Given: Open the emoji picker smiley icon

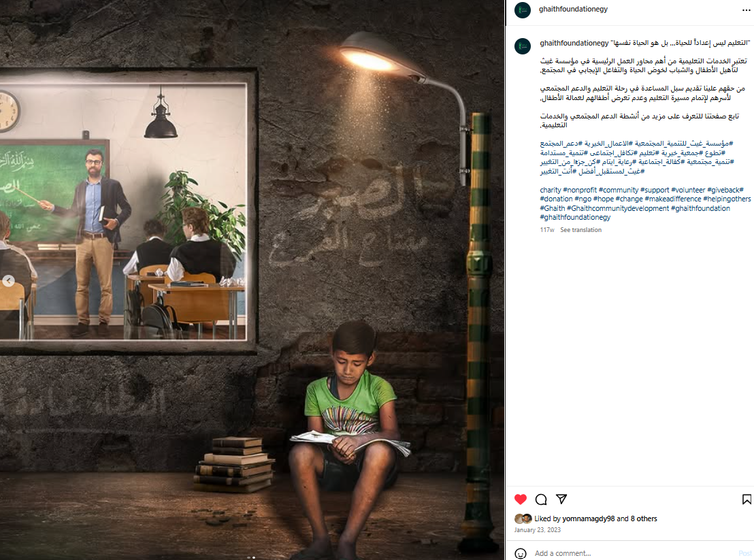Looking at the screenshot, I should click(521, 553).
